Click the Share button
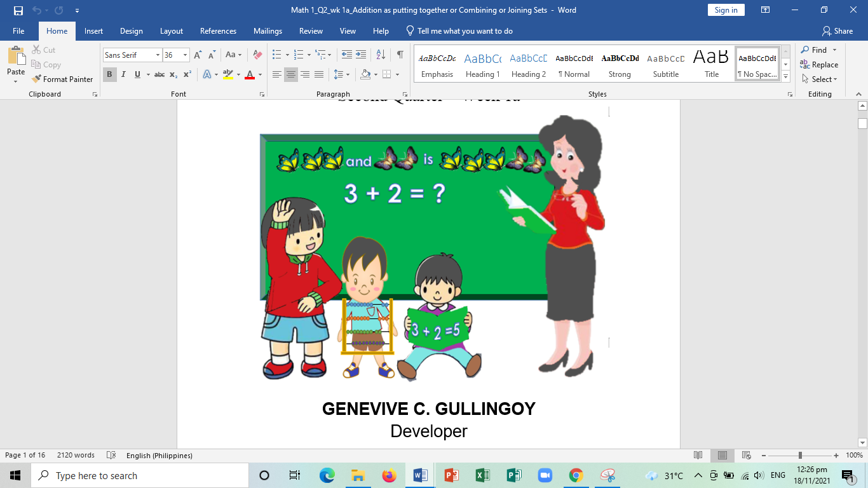 click(837, 31)
